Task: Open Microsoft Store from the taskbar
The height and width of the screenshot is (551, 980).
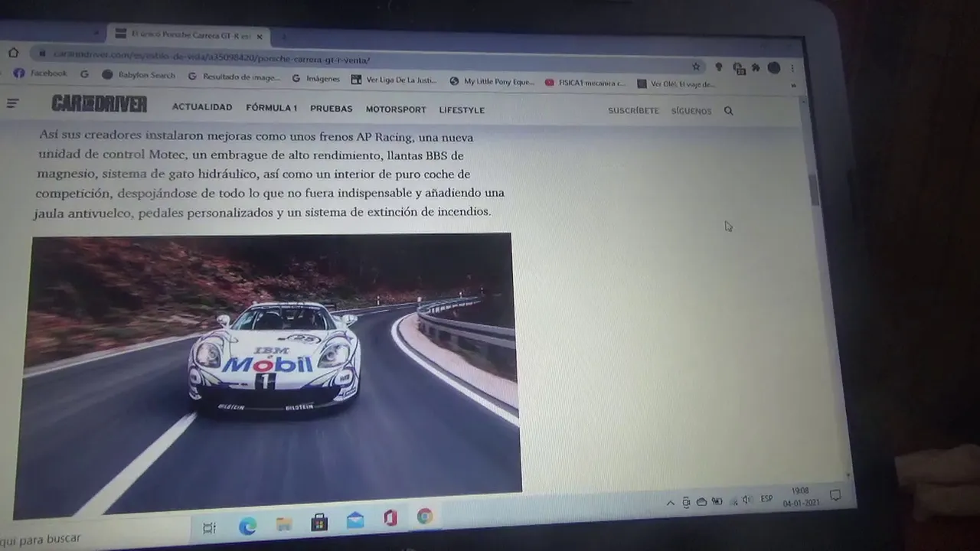Action: (319, 523)
